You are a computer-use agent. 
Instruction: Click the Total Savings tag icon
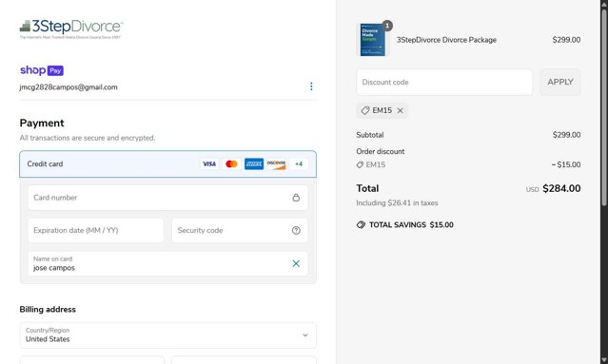point(361,224)
